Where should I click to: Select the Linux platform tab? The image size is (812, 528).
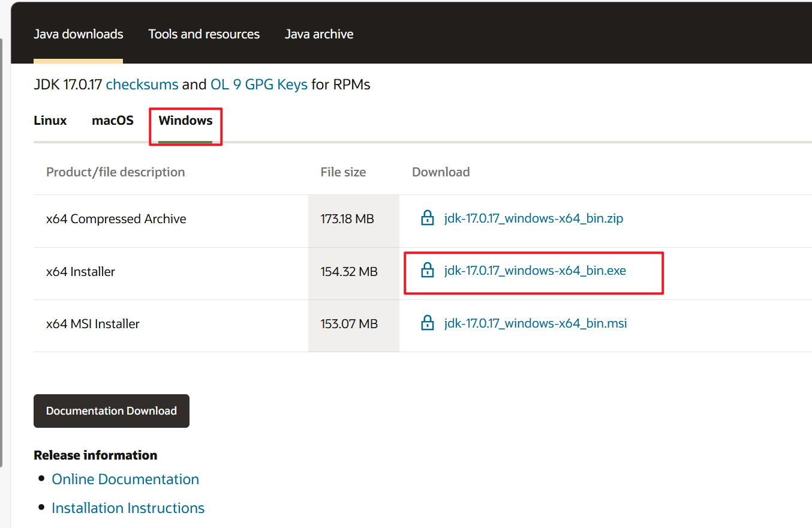pos(50,121)
